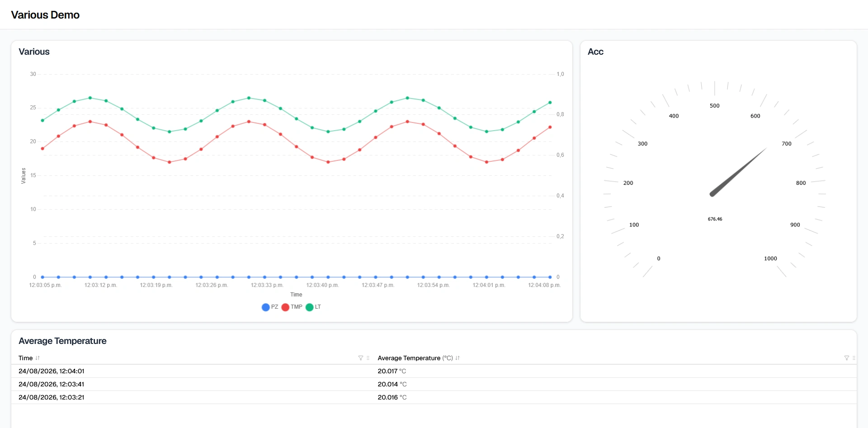Click the Average Temperature column drag handle
868x428 pixels.
854,358
